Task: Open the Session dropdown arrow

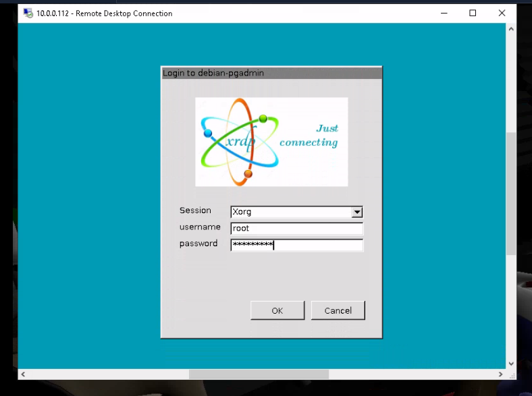Action: tap(356, 213)
